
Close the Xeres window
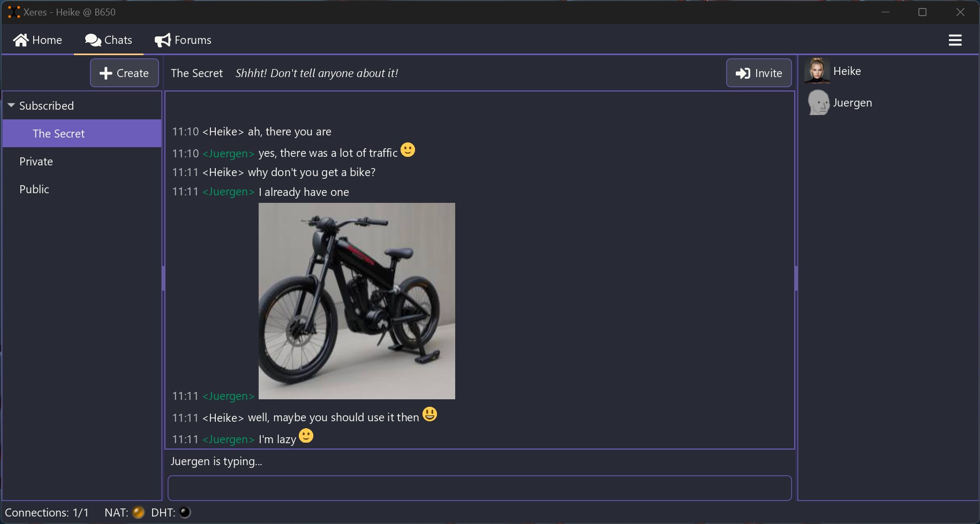tap(960, 12)
